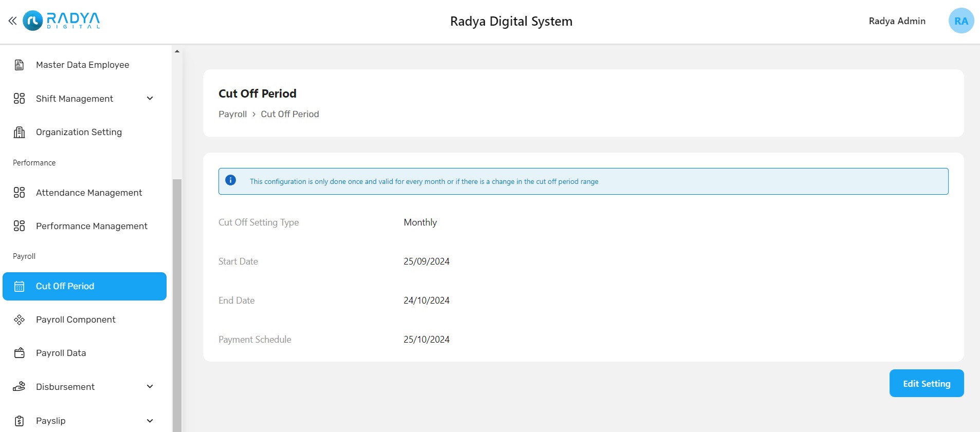The width and height of the screenshot is (980, 432).
Task: Expand the Shift Management submenu arrow
Action: tap(150, 99)
